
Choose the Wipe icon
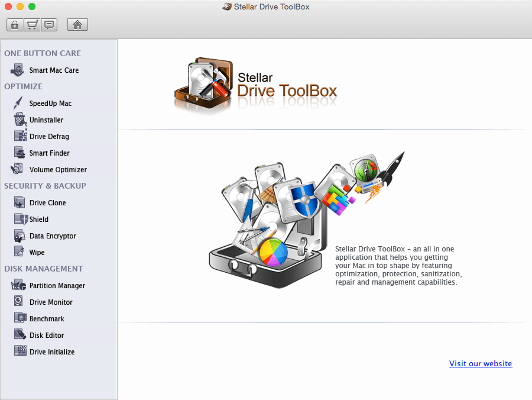[x=19, y=251]
